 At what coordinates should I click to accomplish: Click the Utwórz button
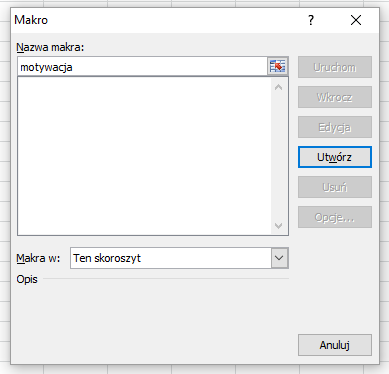pos(335,157)
